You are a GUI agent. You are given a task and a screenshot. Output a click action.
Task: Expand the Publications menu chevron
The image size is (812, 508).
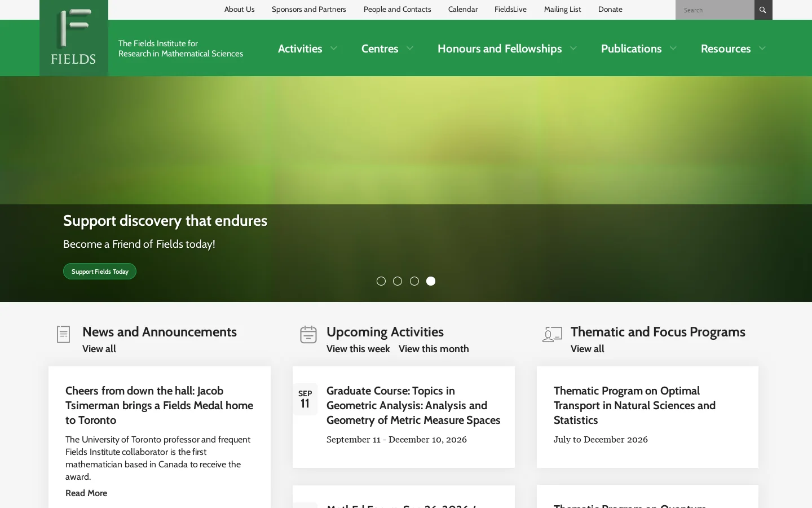(673, 49)
